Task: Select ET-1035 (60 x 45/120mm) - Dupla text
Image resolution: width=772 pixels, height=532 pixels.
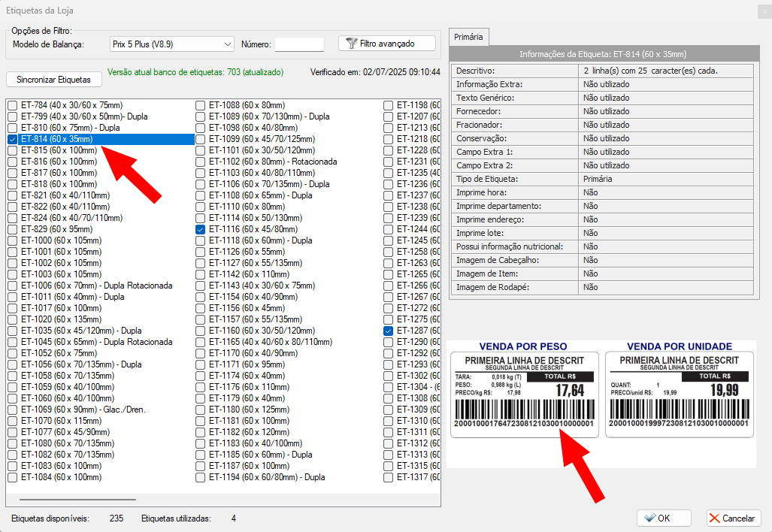Action: [81, 330]
